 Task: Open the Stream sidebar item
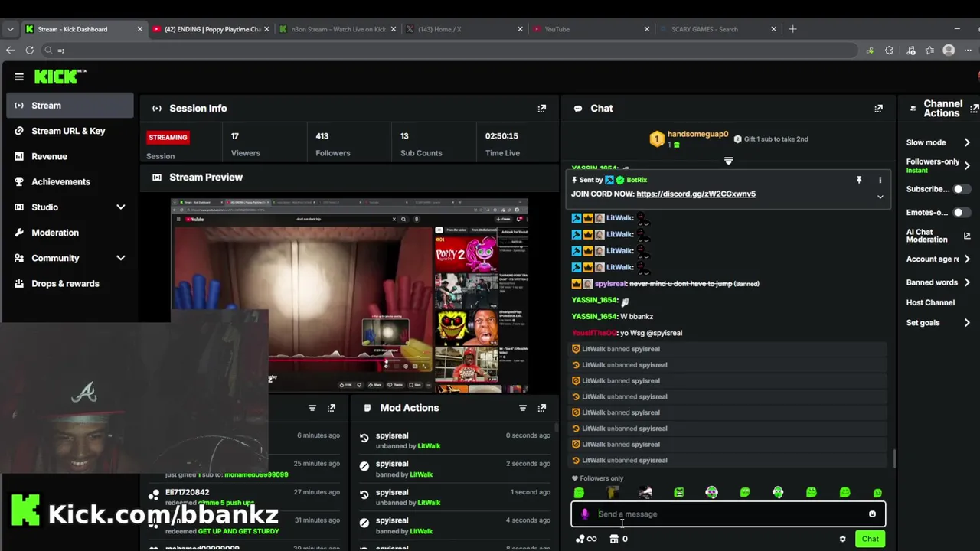[70, 106]
